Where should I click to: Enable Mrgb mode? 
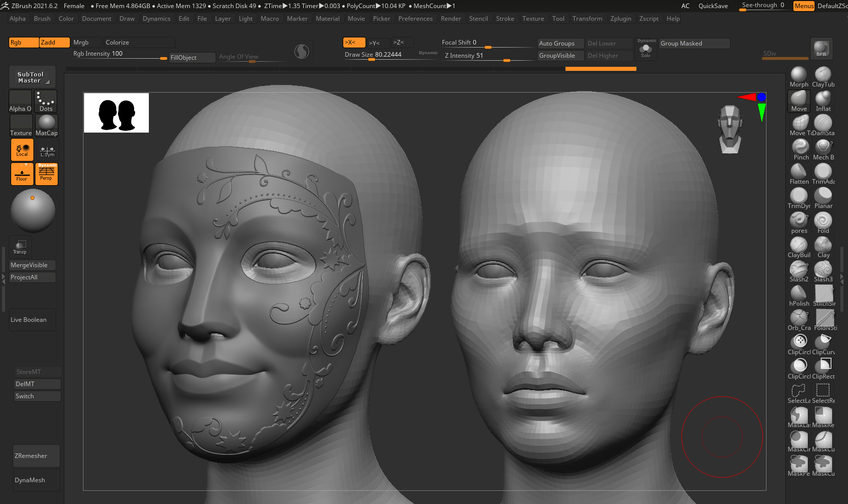(87, 43)
